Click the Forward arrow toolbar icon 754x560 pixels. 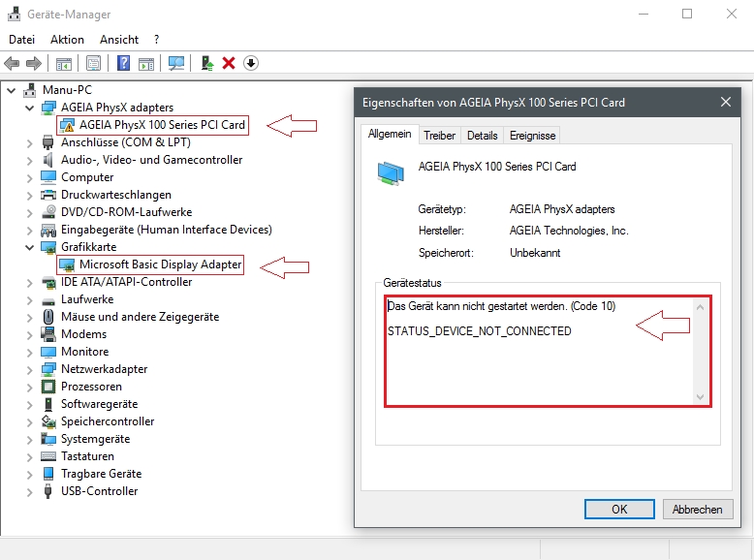coord(34,63)
